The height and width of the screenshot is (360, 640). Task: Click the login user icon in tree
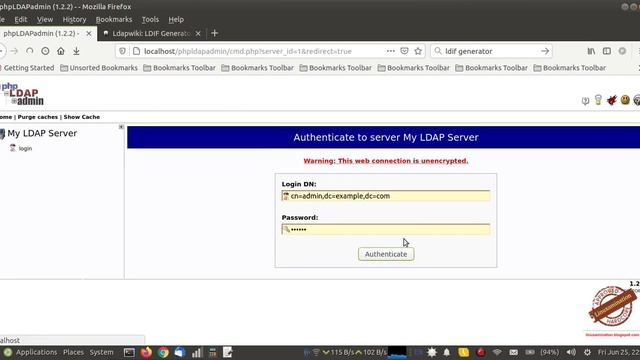pyautogui.click(x=13, y=148)
